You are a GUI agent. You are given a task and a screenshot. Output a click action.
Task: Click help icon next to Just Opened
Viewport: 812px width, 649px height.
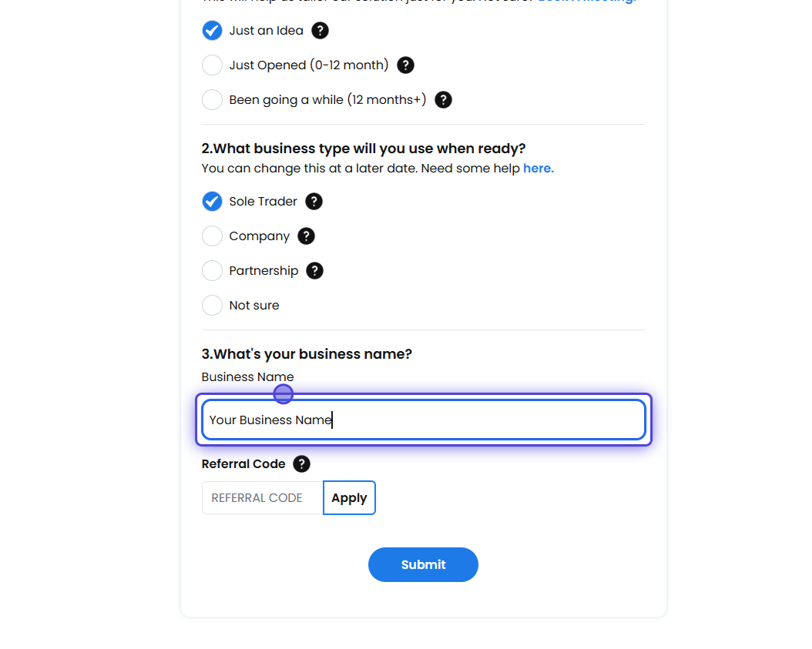tap(405, 65)
